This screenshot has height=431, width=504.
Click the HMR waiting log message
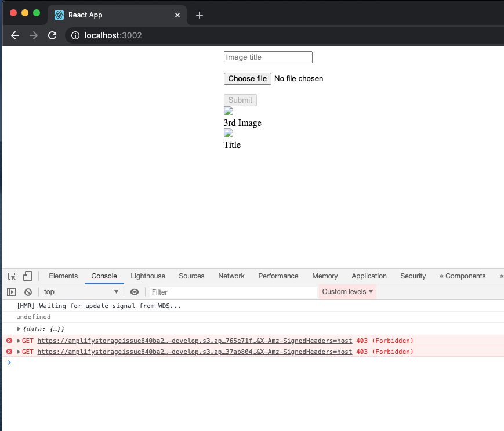tap(99, 306)
